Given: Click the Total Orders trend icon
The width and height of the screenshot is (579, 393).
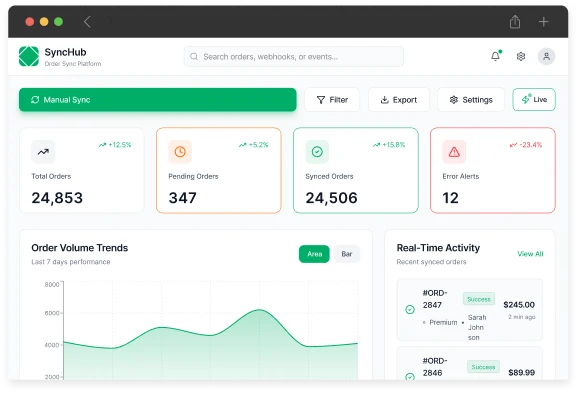Looking at the screenshot, I should 43,152.
